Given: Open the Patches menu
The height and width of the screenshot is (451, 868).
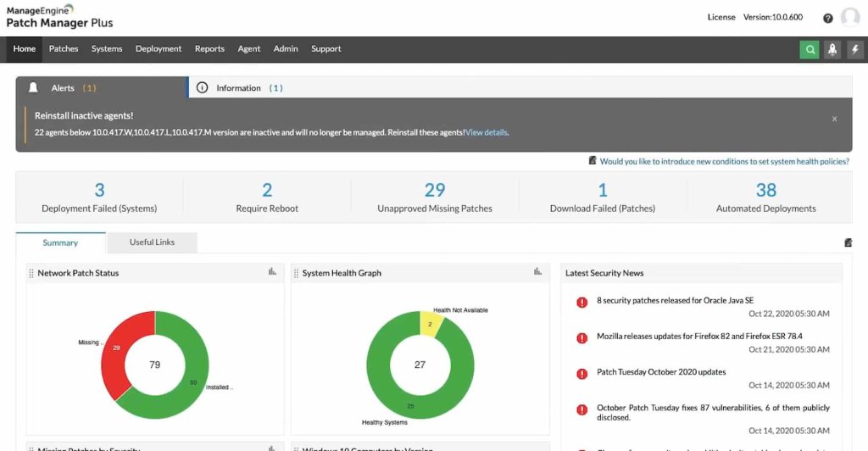Looking at the screenshot, I should pyautogui.click(x=64, y=48).
